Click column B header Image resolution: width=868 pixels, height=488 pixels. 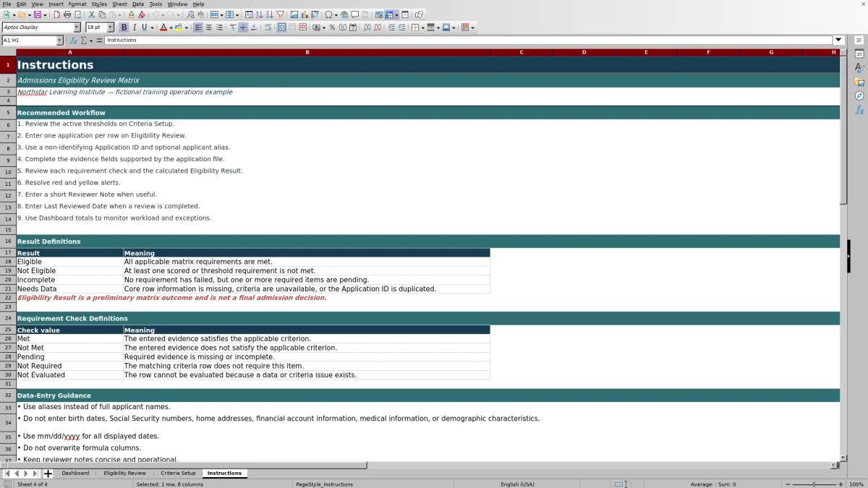[307, 52]
